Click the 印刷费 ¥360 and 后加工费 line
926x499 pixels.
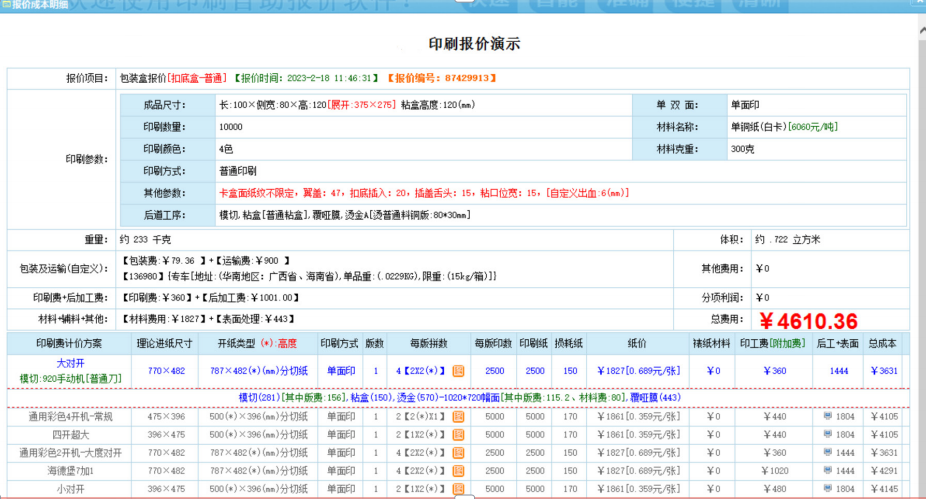pyautogui.click(x=211, y=298)
